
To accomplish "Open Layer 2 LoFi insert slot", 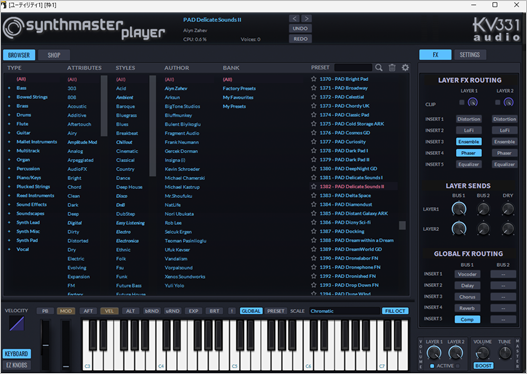I will [504, 130].
